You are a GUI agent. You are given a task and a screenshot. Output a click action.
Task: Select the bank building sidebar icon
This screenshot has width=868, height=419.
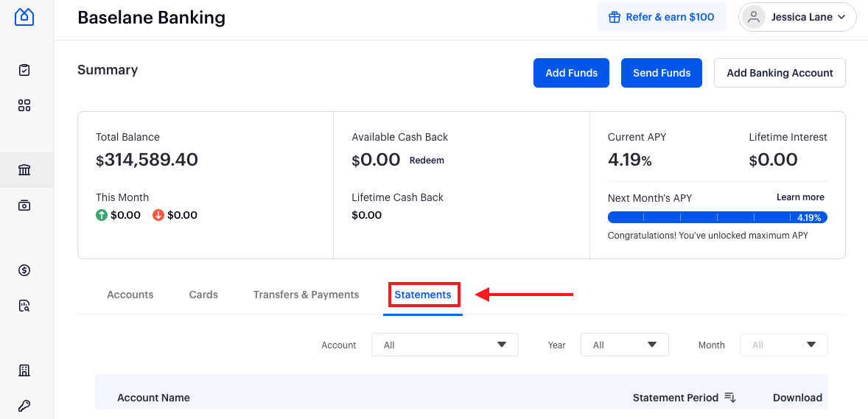tap(24, 170)
